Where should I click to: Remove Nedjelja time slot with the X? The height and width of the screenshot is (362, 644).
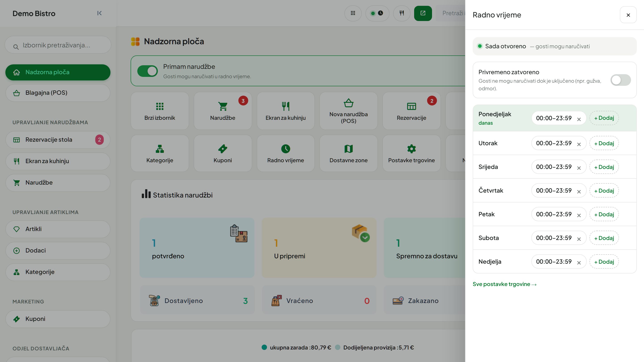pyautogui.click(x=579, y=263)
